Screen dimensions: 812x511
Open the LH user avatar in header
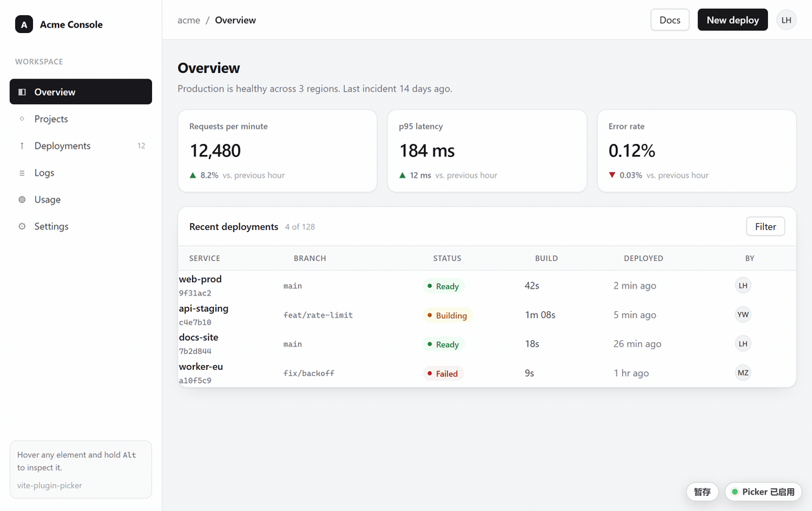coord(786,20)
